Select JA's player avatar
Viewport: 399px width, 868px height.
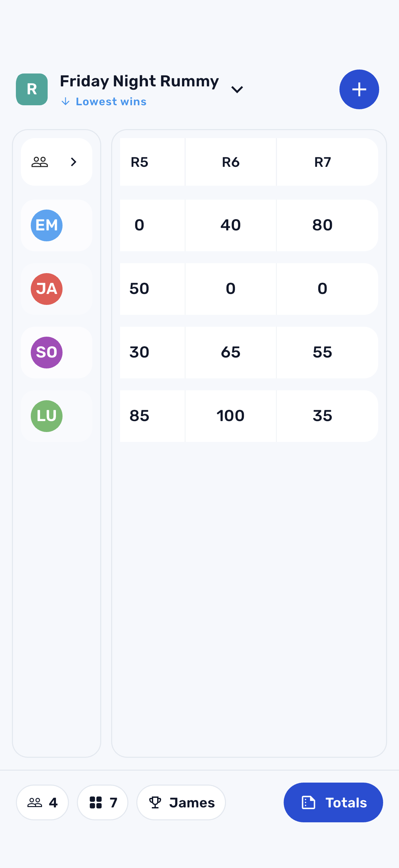click(x=46, y=289)
